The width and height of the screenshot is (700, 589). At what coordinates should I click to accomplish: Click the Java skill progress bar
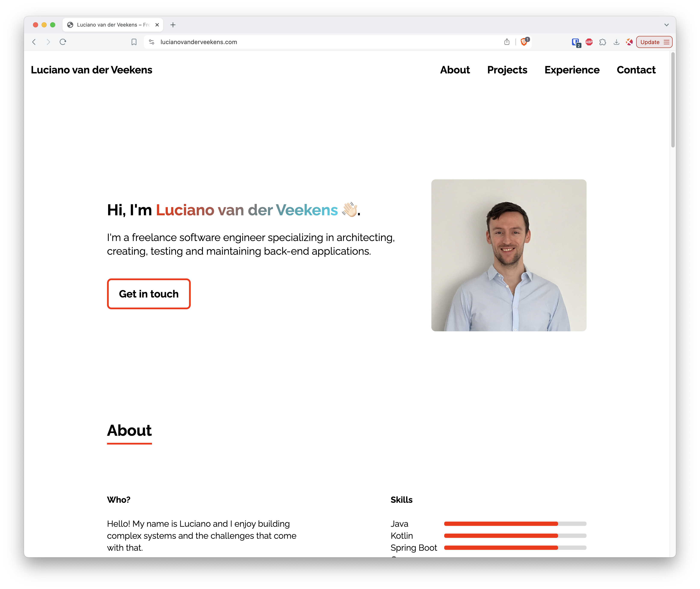(515, 524)
